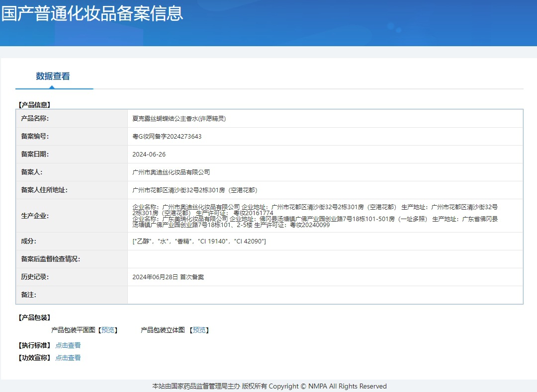The height and width of the screenshot is (392, 537).
Task: Switch to the 数据查看 tab
Action: point(53,76)
